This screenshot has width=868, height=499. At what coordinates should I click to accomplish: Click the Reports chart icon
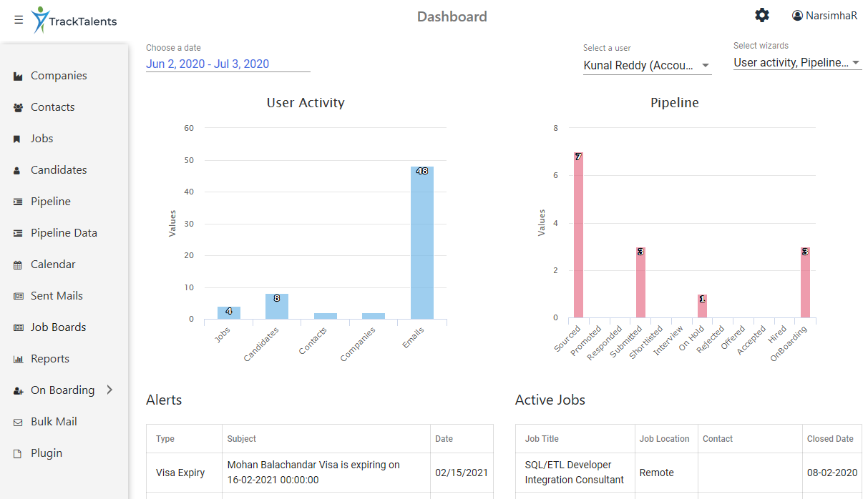pos(18,360)
